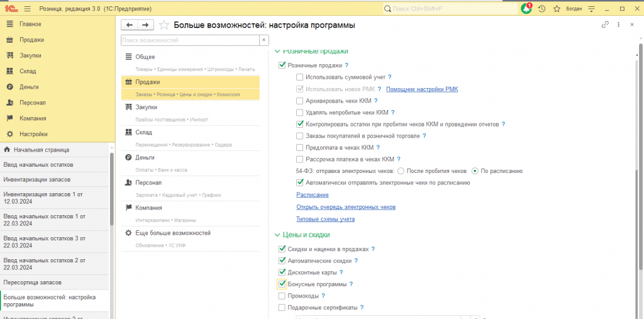The height and width of the screenshot is (319, 644).
Task: Open help for Дисконтные карты
Action: tap(341, 272)
